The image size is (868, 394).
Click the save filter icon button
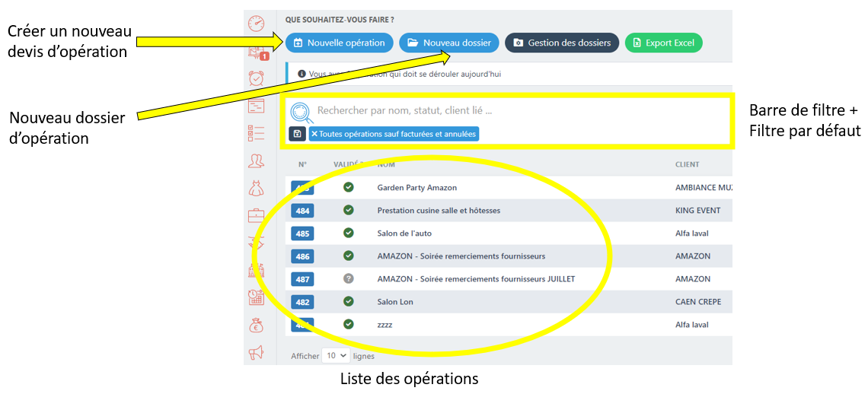click(297, 134)
